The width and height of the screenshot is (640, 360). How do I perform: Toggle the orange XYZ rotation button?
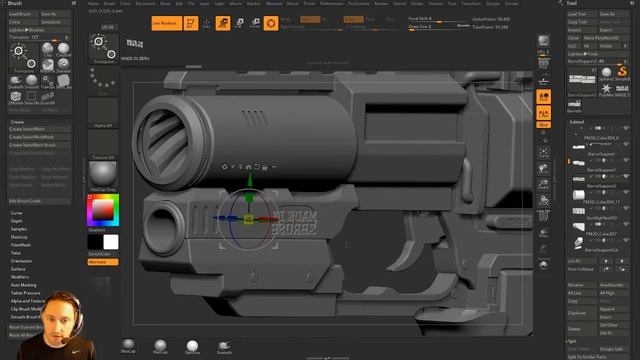point(543,125)
